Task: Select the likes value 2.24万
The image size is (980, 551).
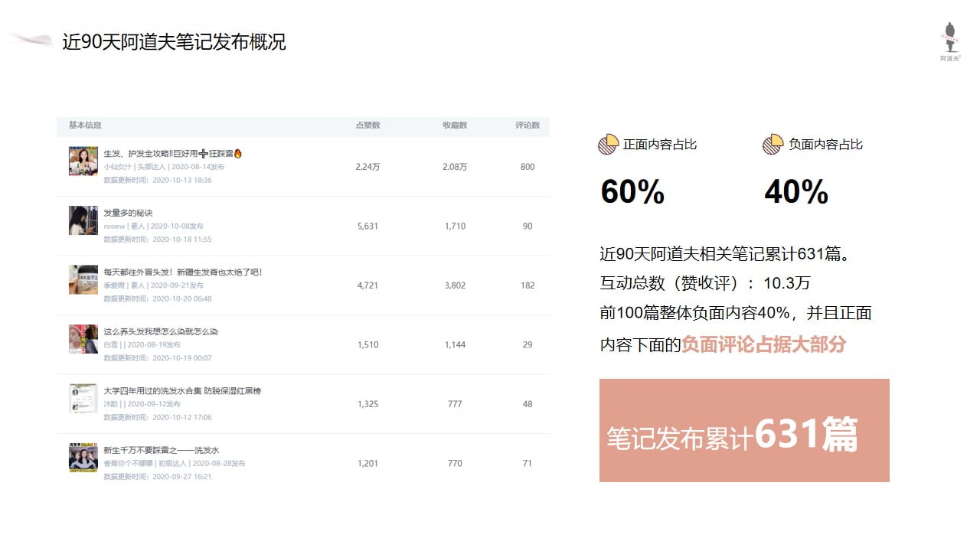Action: [367, 167]
